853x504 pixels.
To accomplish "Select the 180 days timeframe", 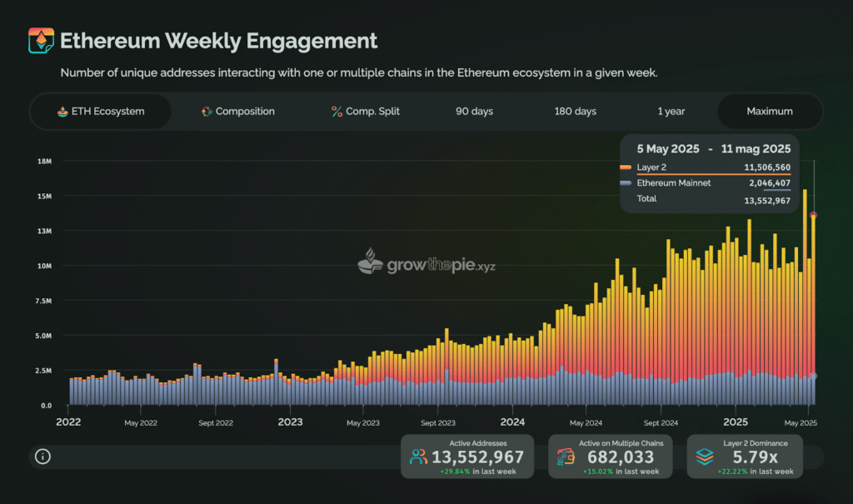I will click(x=575, y=111).
